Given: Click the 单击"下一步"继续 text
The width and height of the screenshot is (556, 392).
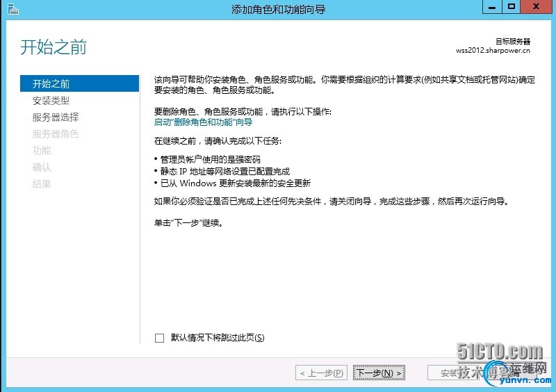Looking at the screenshot, I should 188,223.
